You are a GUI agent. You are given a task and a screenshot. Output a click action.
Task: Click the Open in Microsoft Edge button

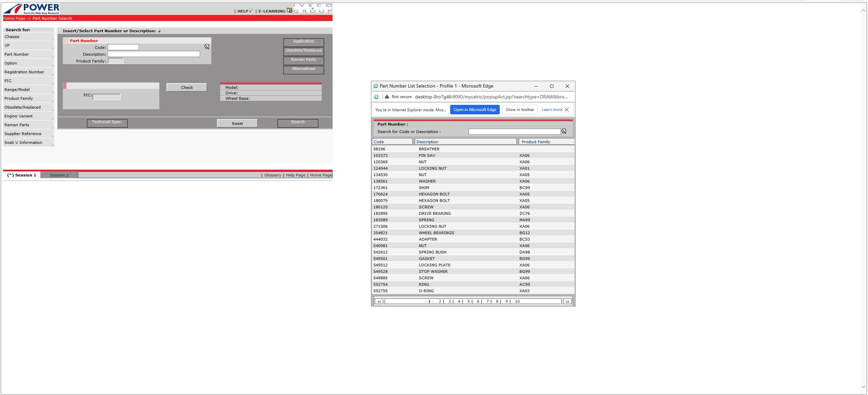click(x=474, y=110)
